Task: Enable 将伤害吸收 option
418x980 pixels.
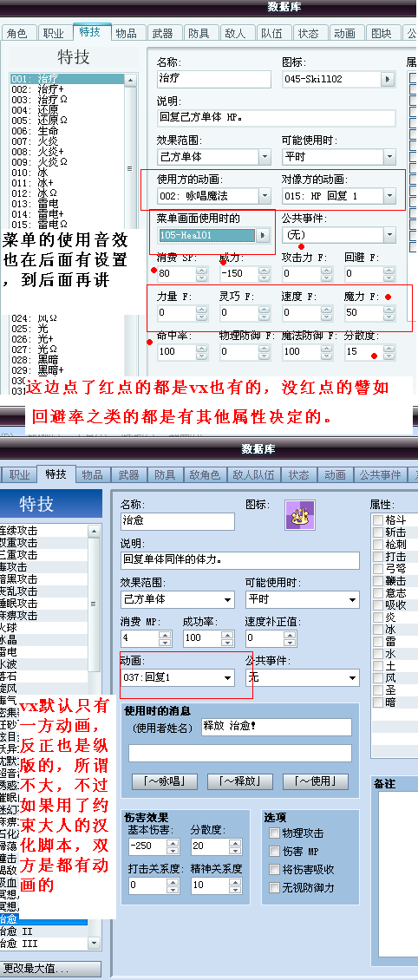Action: coord(274,869)
